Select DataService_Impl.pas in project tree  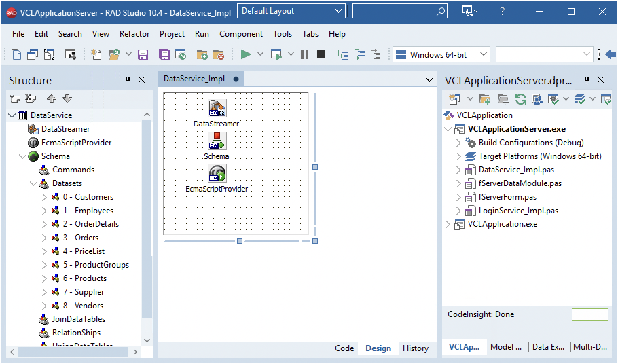tap(516, 170)
